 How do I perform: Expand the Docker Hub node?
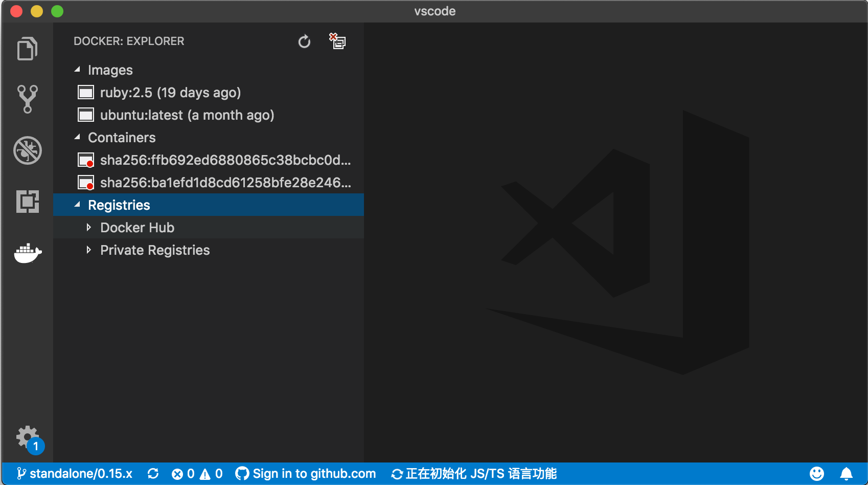89,228
